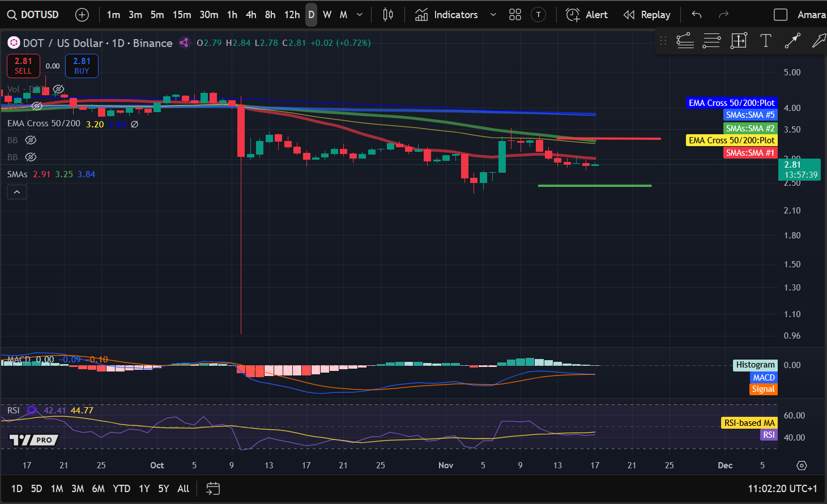The image size is (827, 504).
Task: Open the candlestick chart style menu
Action: (388, 15)
